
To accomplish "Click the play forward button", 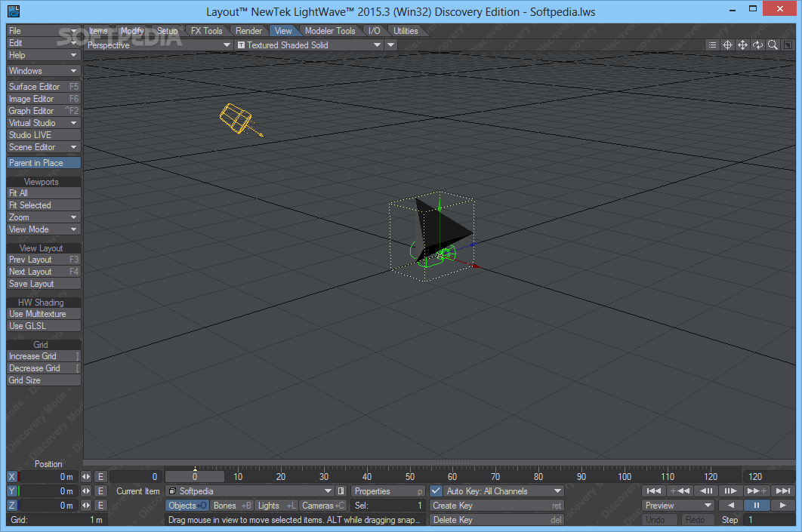I will (783, 505).
